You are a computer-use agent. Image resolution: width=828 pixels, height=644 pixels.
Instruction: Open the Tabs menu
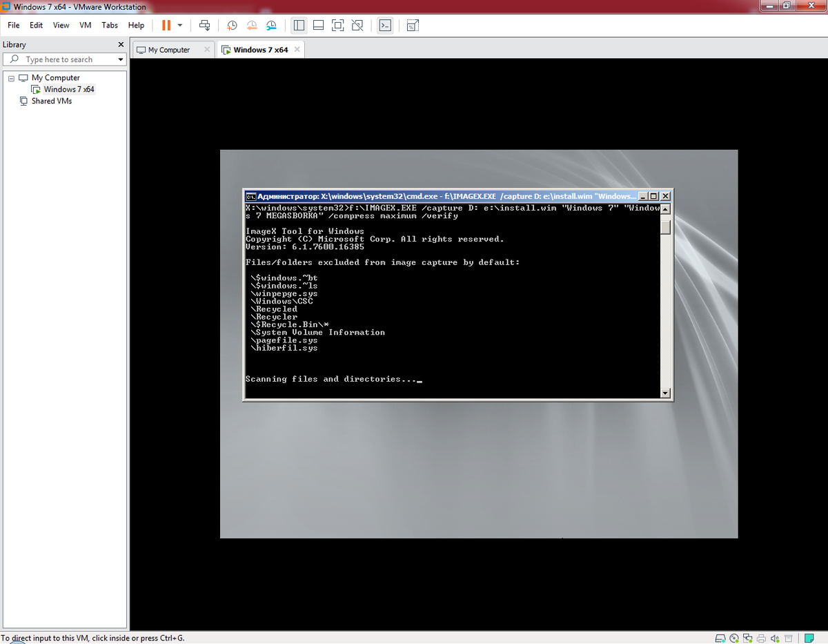point(110,25)
